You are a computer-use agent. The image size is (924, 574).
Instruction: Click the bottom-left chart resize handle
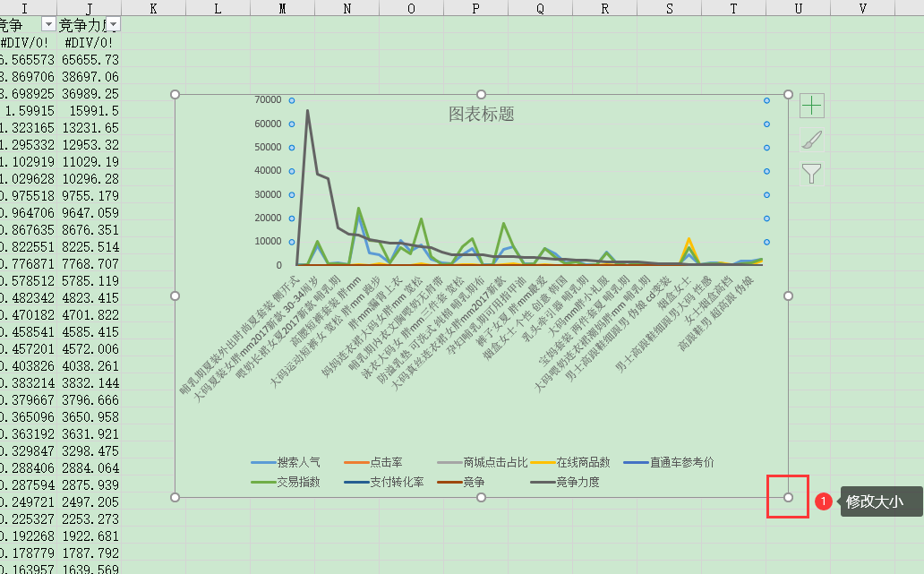click(175, 497)
